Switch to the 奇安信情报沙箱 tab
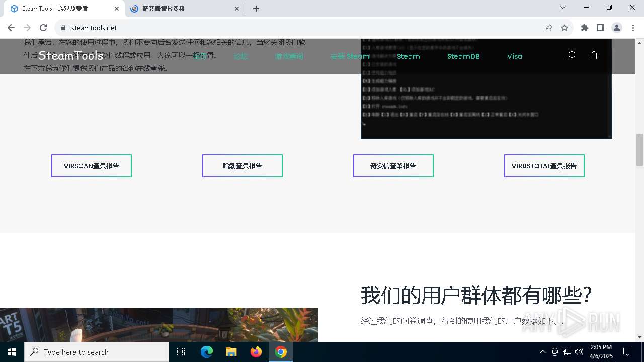644x362 pixels. pos(184,9)
